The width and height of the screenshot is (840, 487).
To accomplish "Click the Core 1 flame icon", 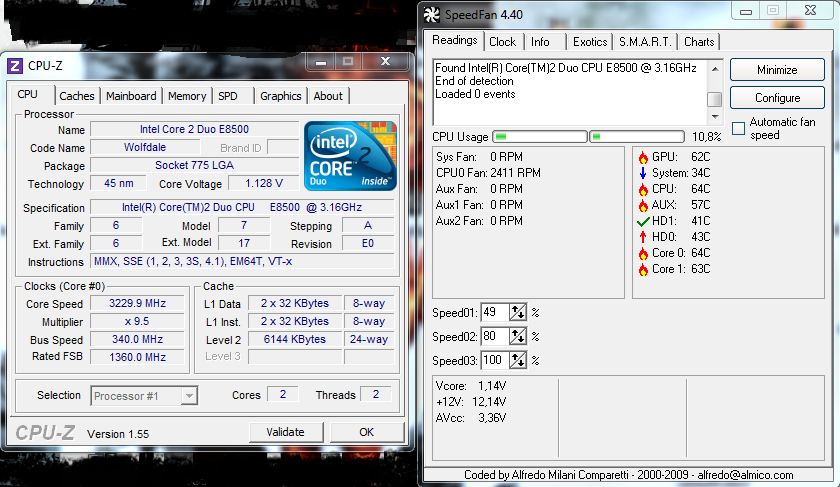I will click(x=643, y=269).
